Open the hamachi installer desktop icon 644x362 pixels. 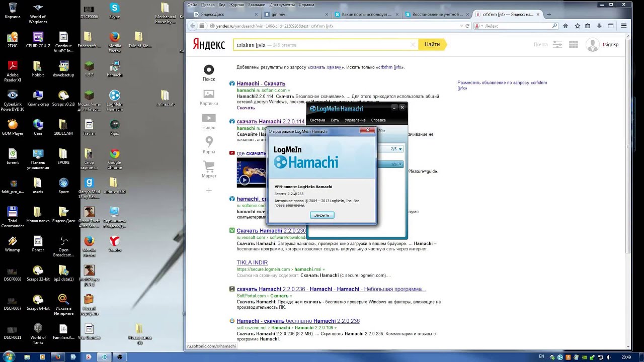tap(115, 69)
